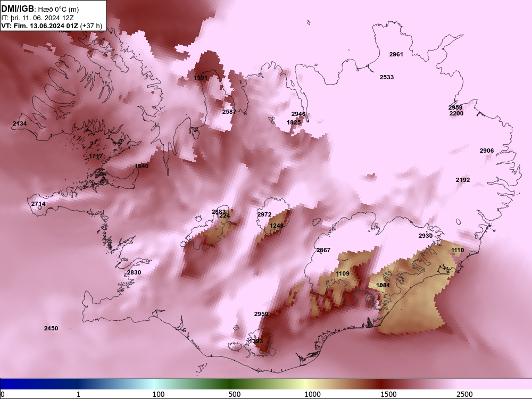Click the map value 2930

tap(426, 236)
